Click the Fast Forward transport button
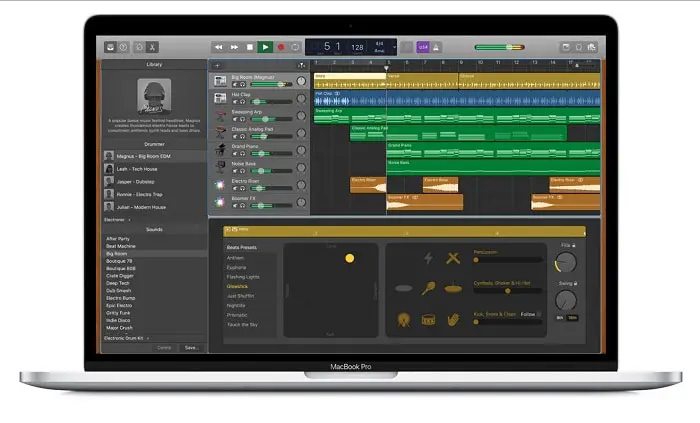Viewport: 700px width, 423px height. [x=234, y=47]
